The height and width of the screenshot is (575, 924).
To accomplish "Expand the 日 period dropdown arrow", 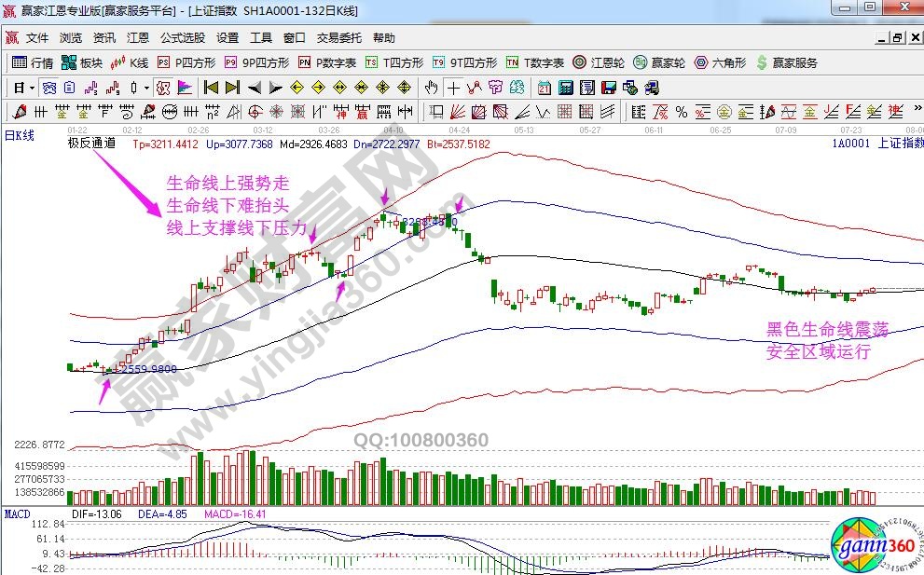I will pyautogui.click(x=32, y=88).
